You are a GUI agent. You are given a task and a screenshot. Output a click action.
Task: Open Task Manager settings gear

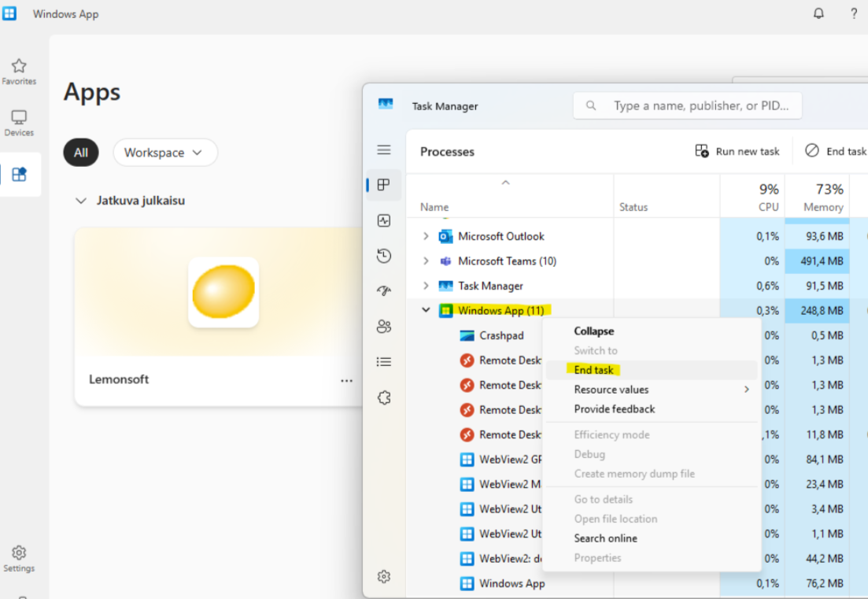384,577
